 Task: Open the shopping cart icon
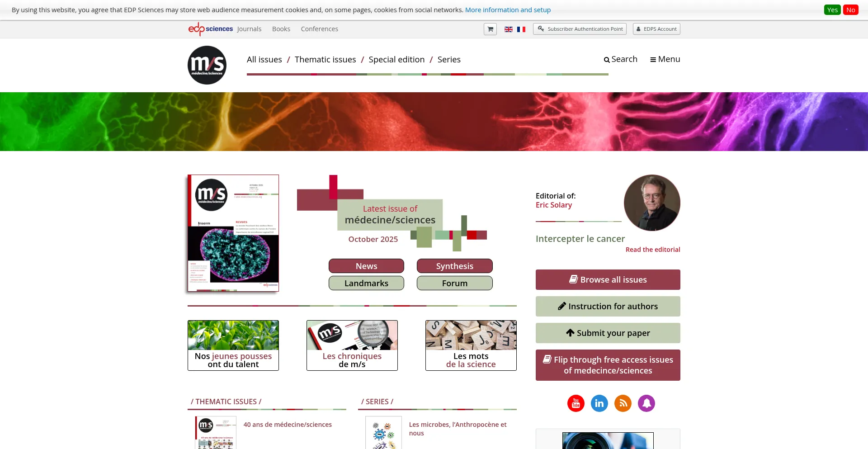click(490, 29)
